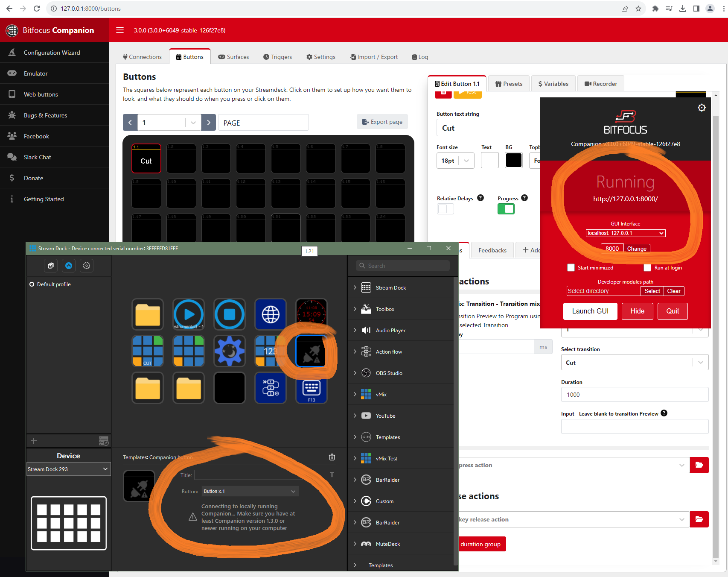Open the Stream Dock store icon

pyautogui.click(x=69, y=266)
